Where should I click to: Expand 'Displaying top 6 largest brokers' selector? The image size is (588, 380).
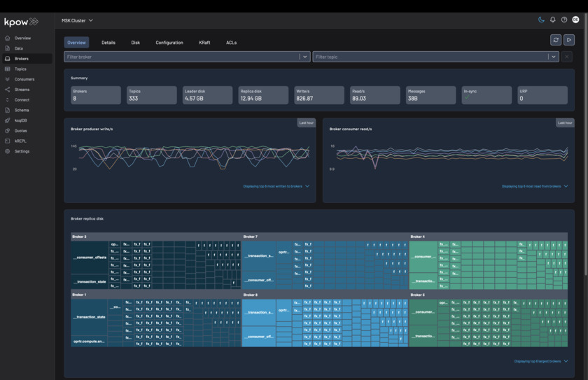coord(541,361)
